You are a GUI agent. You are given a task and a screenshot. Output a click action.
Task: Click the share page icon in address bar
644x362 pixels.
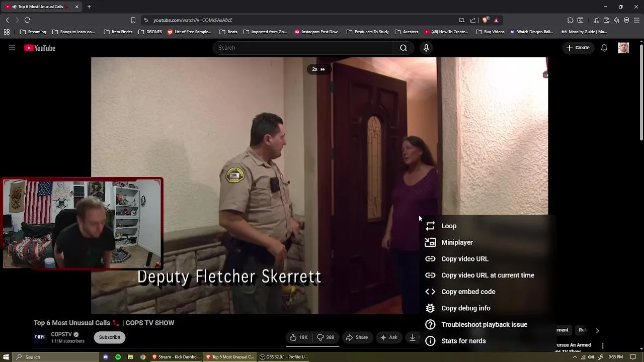[473, 20]
